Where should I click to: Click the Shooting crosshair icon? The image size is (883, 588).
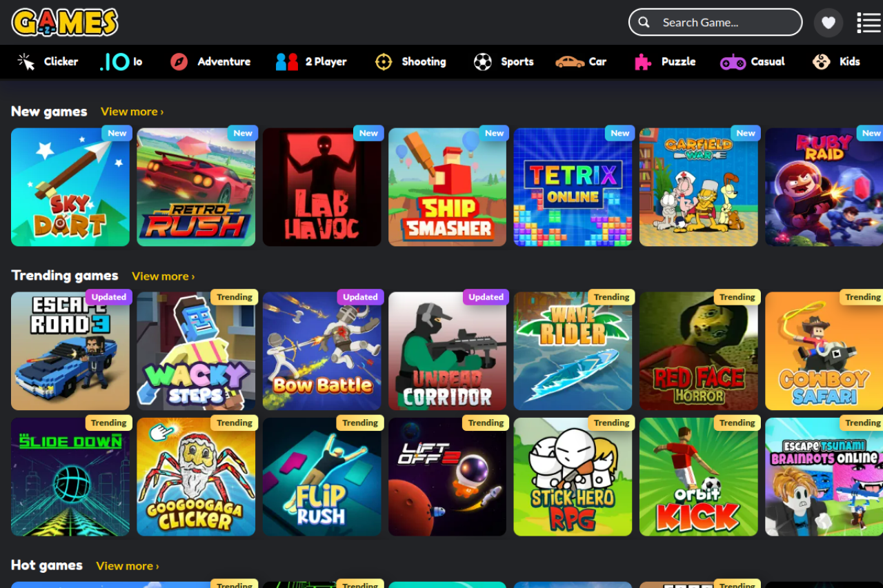point(384,62)
